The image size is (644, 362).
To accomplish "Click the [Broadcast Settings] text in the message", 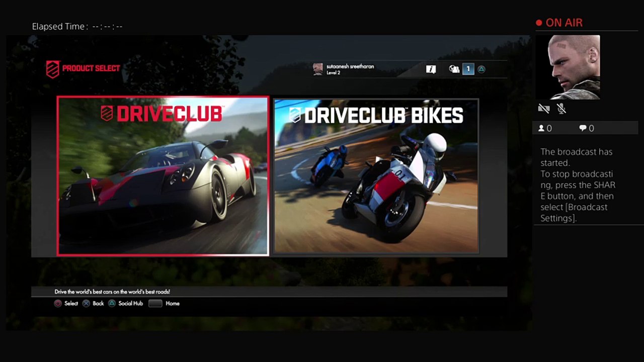I will pyautogui.click(x=574, y=213).
